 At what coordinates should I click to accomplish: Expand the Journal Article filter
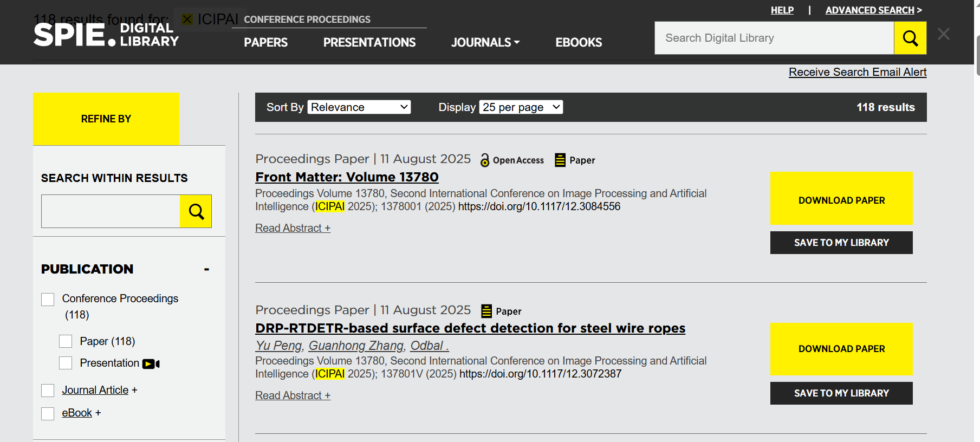tap(134, 390)
